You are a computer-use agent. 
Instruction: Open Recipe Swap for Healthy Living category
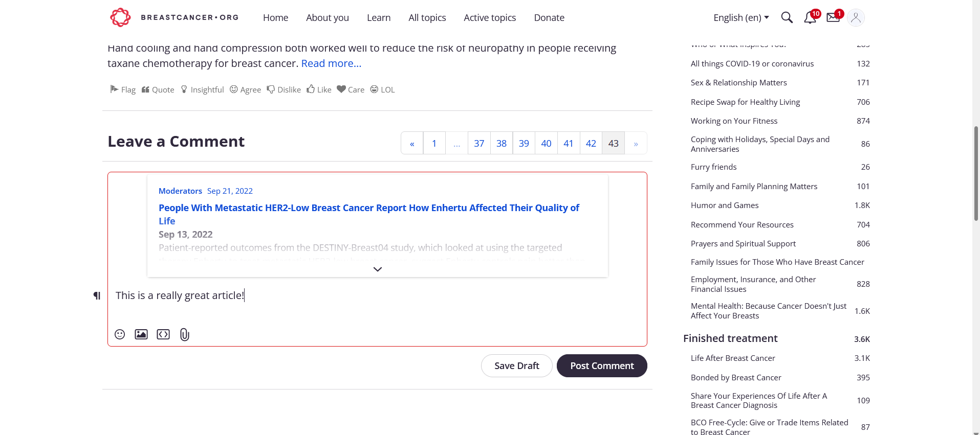pos(745,102)
